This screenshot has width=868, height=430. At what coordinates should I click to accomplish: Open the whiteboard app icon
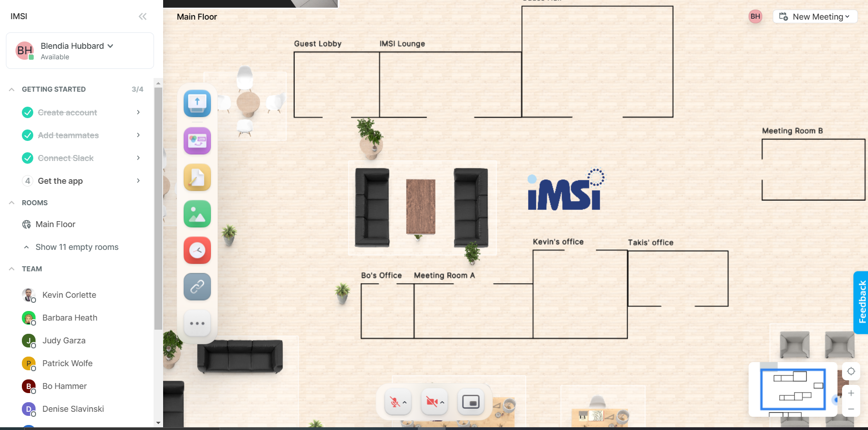click(197, 140)
